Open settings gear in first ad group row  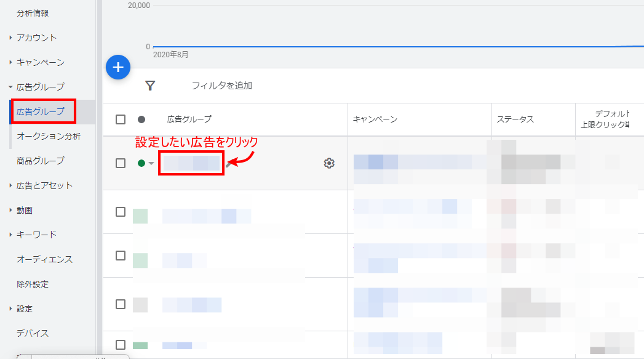click(329, 163)
